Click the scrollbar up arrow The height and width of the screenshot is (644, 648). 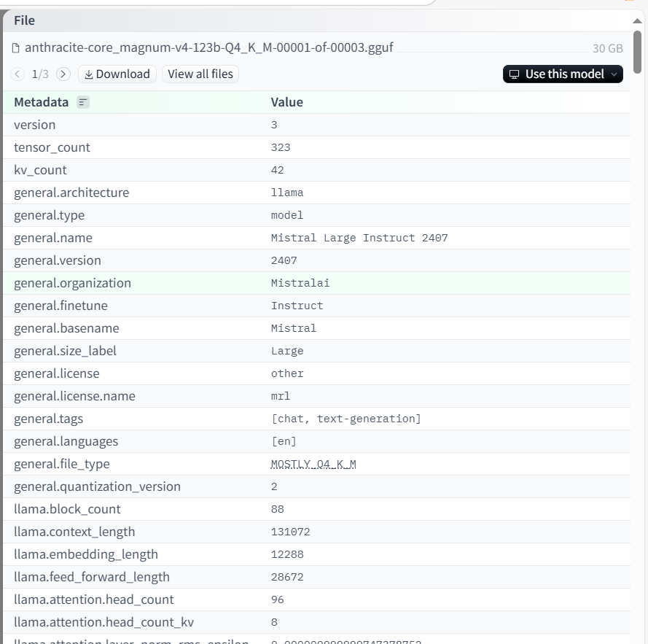pyautogui.click(x=637, y=20)
